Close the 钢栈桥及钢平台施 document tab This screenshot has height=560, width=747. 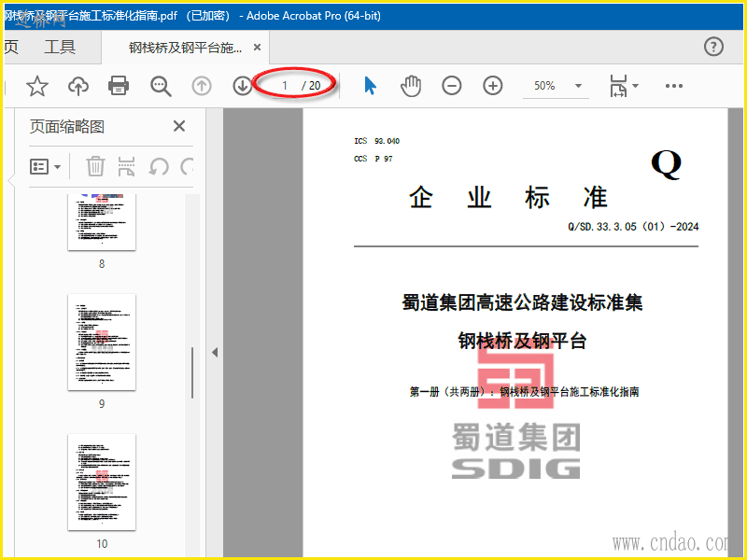[257, 48]
